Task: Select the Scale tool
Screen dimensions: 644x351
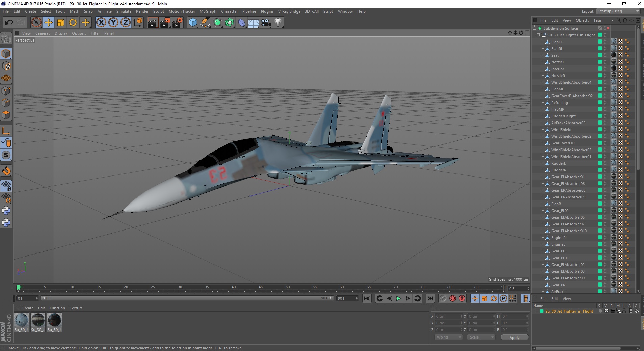Action: pyautogui.click(x=61, y=23)
